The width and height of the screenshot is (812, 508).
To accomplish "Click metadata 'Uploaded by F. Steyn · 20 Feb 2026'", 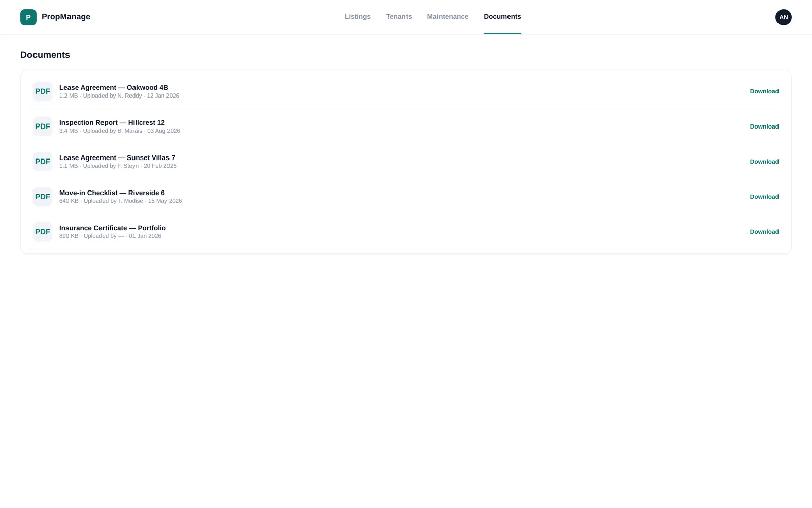I will (x=130, y=166).
